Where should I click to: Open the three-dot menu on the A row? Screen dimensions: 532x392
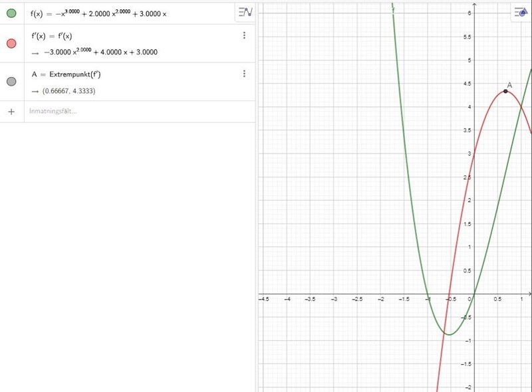tap(244, 74)
